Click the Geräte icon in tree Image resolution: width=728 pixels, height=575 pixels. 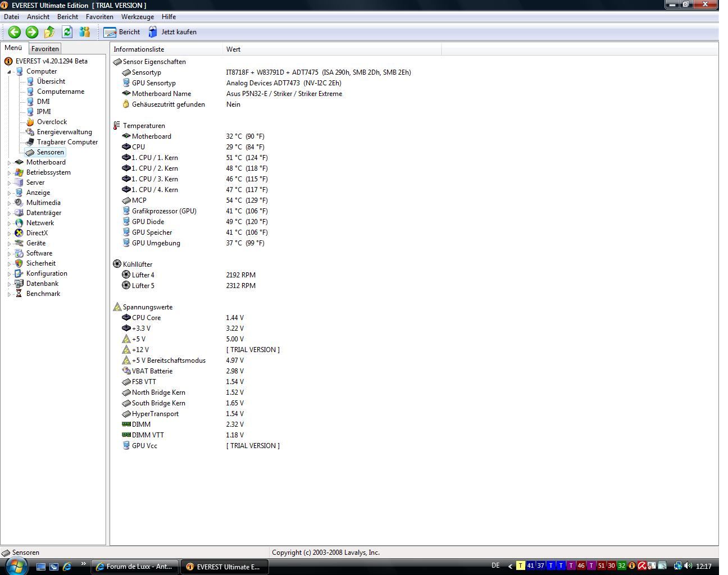19,243
